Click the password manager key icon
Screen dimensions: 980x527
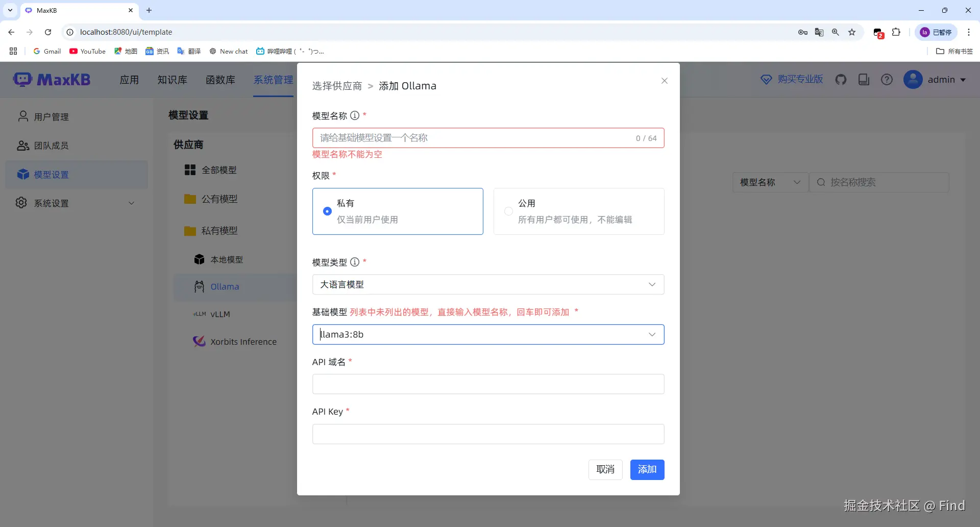[x=803, y=32]
